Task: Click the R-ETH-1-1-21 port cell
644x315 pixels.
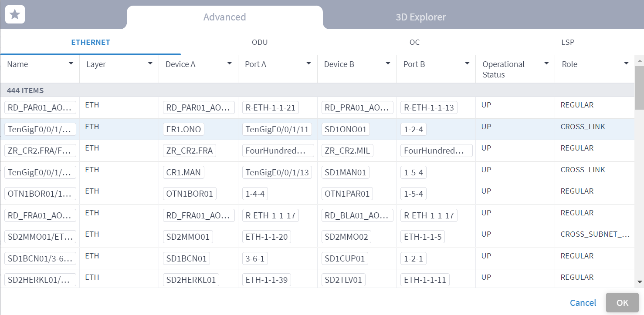Action: point(271,107)
